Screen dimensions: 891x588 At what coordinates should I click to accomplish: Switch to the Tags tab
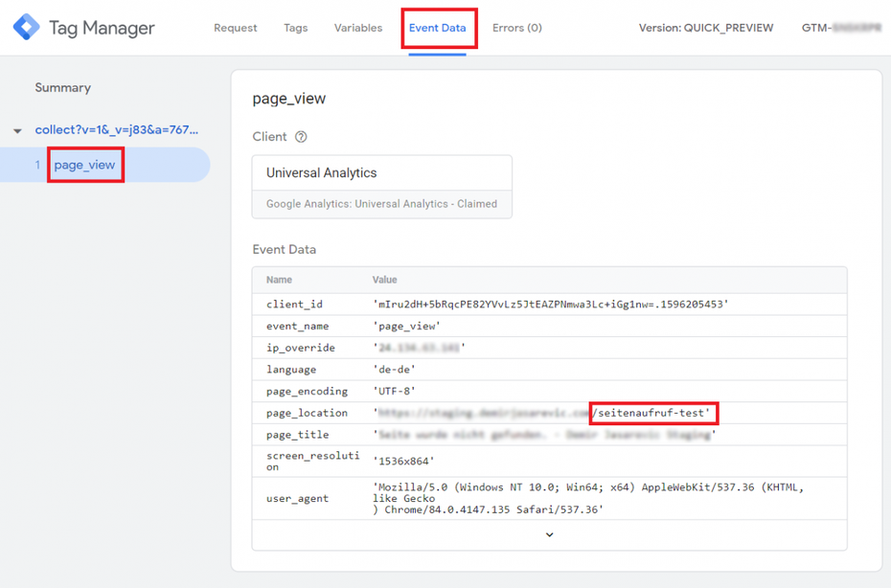[295, 28]
